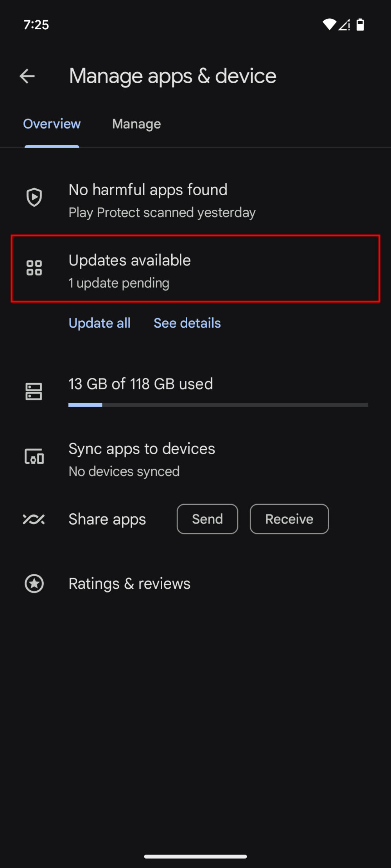Viewport: 391px width, 868px height.
Task: Open Ratings & reviews via star icon
Action: pos(34,584)
